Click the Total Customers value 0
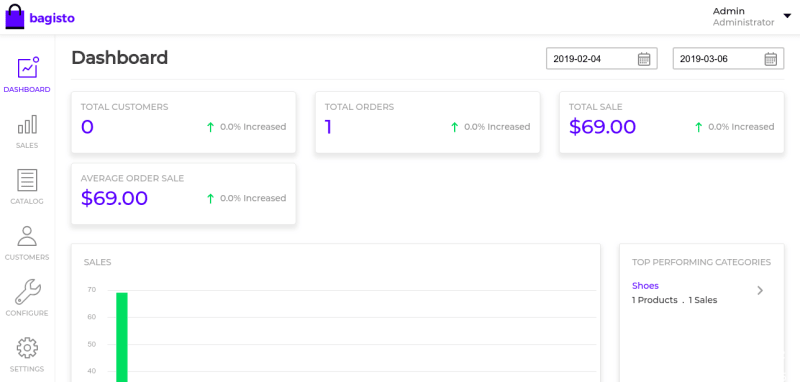The image size is (800, 382). click(x=87, y=127)
